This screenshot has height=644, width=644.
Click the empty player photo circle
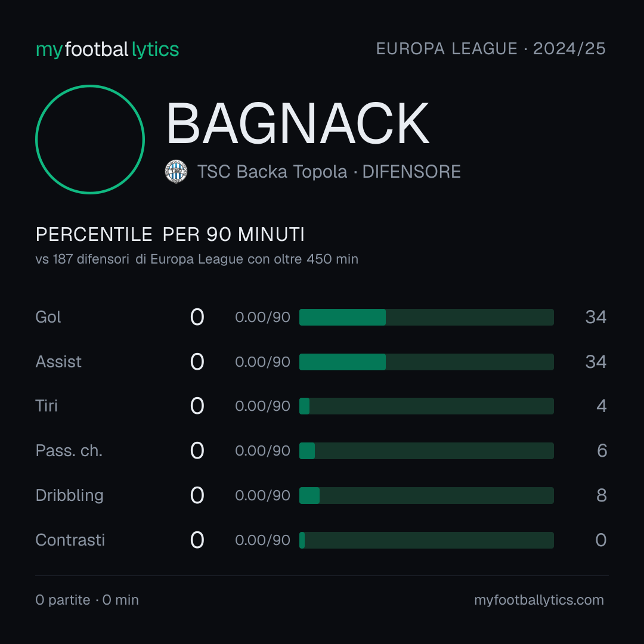(x=90, y=140)
